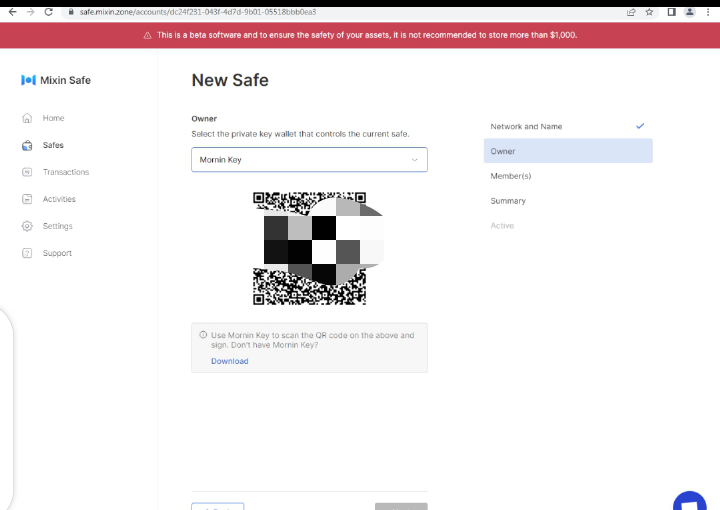Bookmark this page with the star icon

click(649, 12)
